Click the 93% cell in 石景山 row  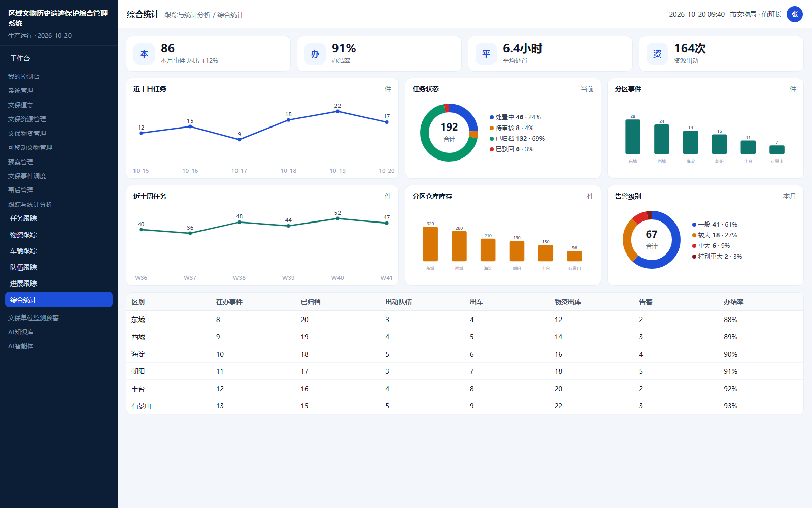[x=730, y=406]
